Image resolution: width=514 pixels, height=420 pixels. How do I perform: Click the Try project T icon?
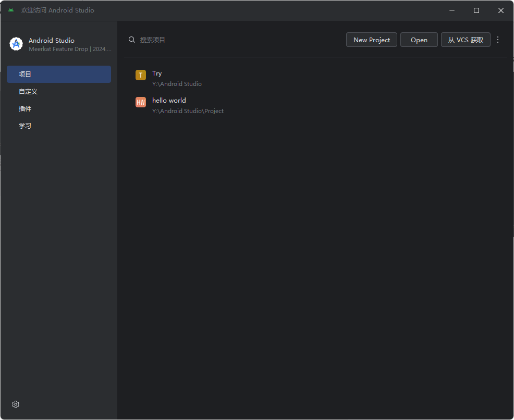141,75
